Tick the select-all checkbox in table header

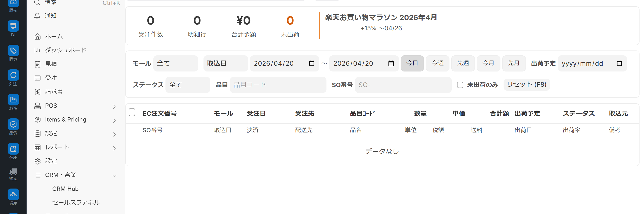pyautogui.click(x=132, y=112)
